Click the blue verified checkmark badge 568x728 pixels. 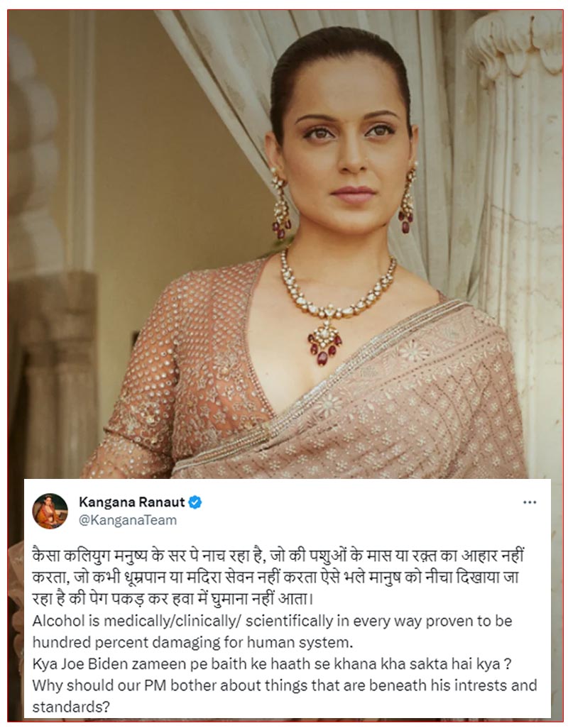(x=195, y=502)
